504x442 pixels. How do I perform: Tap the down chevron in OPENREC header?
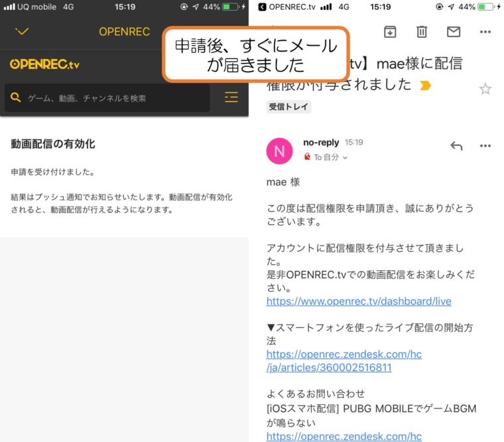click(22, 31)
